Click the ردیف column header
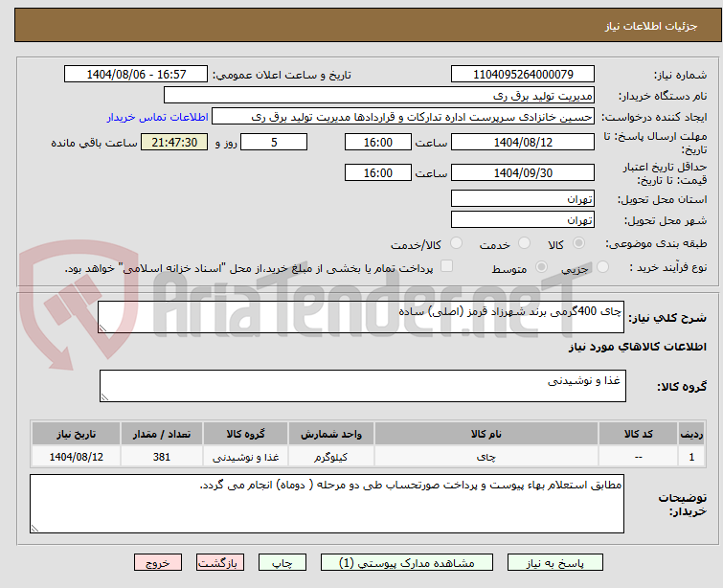723x588 pixels. click(691, 434)
